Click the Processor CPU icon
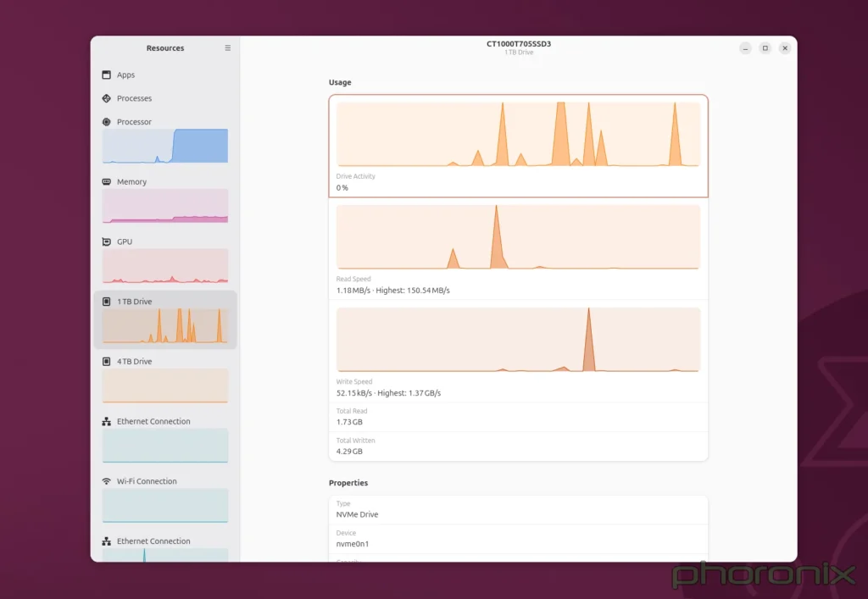The width and height of the screenshot is (868, 599). [x=106, y=121]
